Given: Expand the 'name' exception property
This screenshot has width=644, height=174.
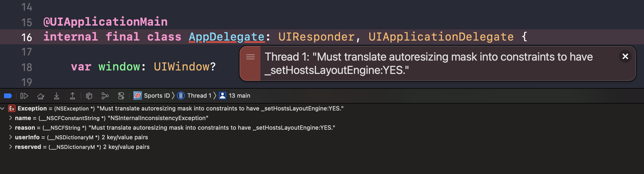Looking at the screenshot, I should coord(10,118).
